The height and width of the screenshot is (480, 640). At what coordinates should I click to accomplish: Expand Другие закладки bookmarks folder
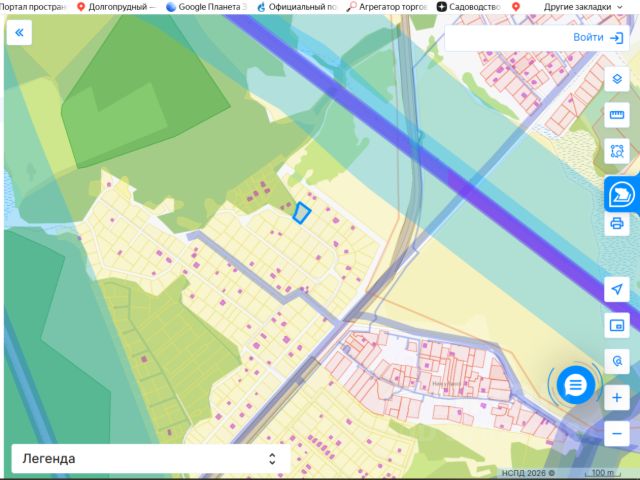(583, 7)
